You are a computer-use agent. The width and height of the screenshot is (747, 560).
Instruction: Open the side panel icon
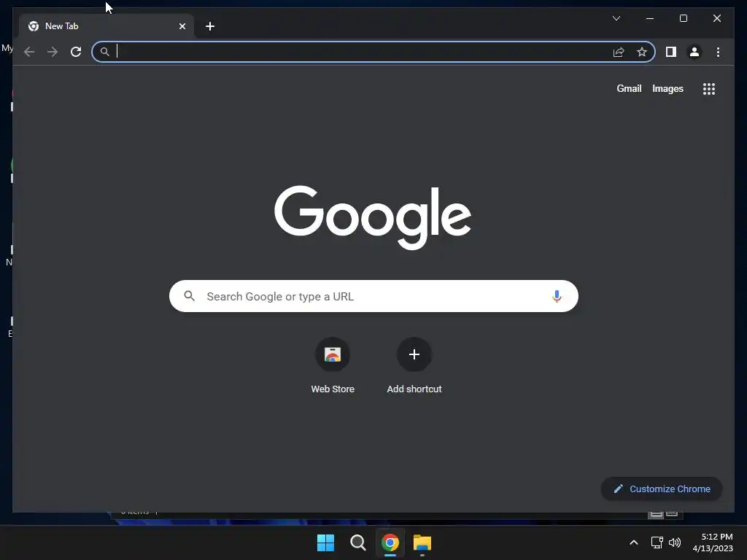671,52
